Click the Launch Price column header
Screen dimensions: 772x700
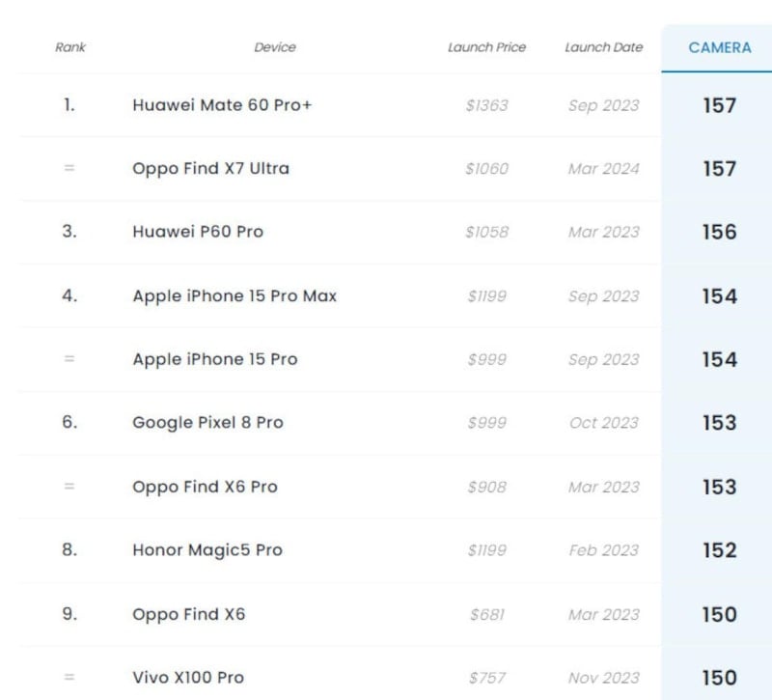coord(486,47)
